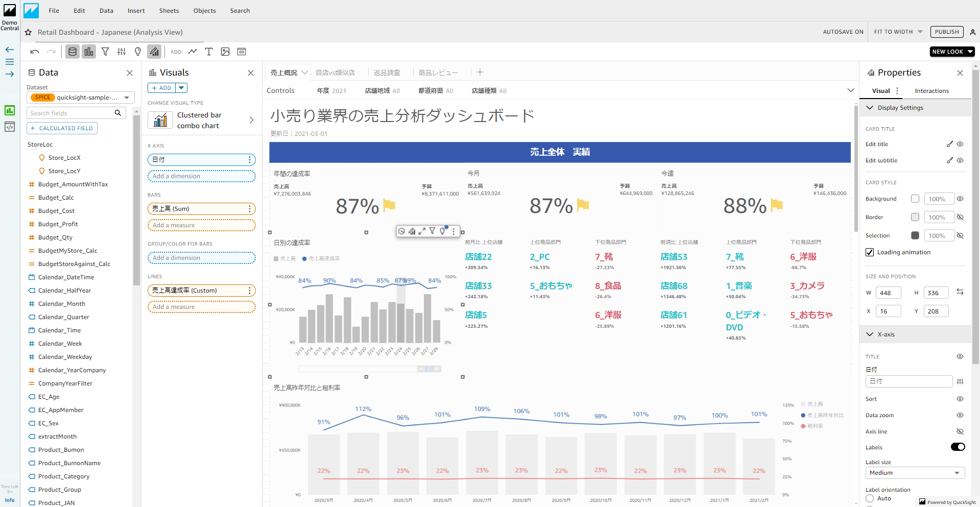This screenshot has height=507, width=980.
Task: Open the quicksight-sample dataset dropdown
Action: [x=126, y=97]
